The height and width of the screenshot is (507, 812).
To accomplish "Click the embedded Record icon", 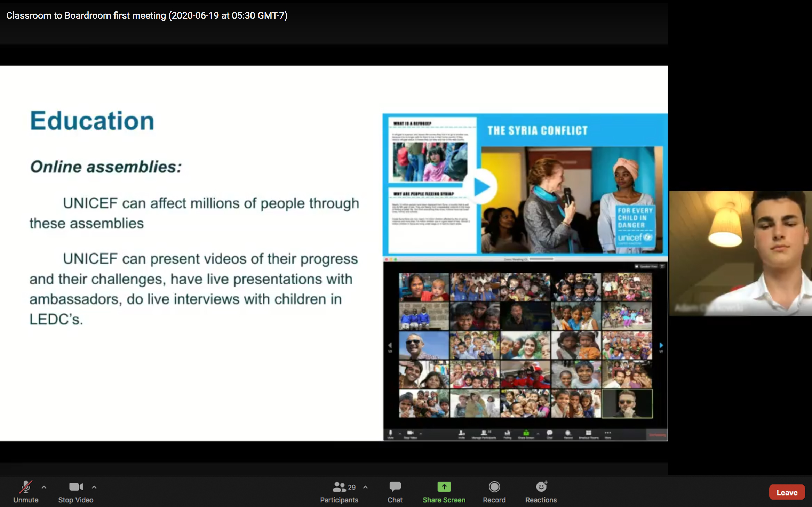I will tap(568, 433).
